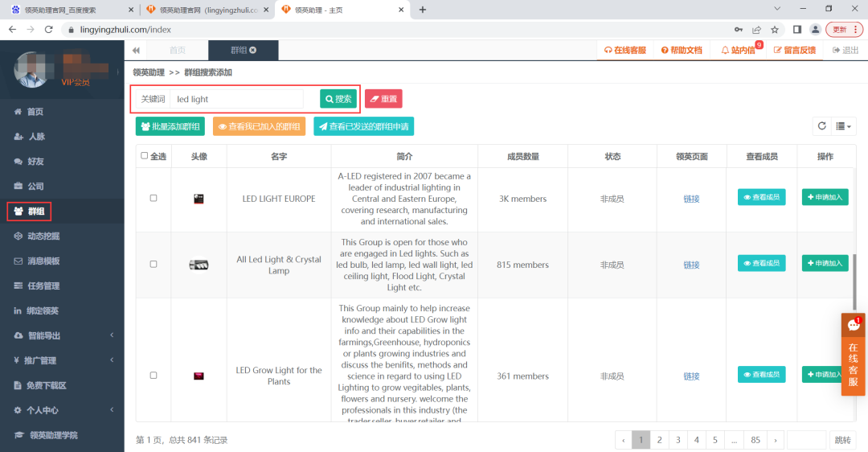Check the LED LIGHT EUROPE row checkbox
The width and height of the screenshot is (868, 452).
pyautogui.click(x=154, y=198)
